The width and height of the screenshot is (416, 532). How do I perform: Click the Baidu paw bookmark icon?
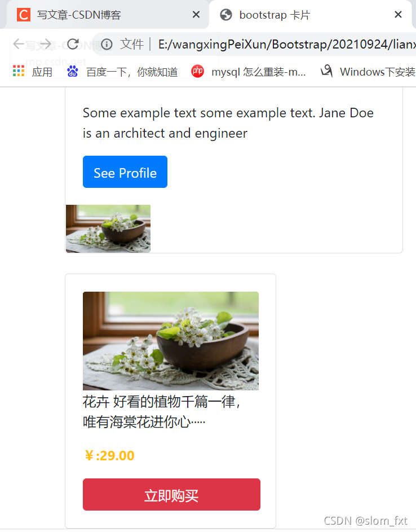point(73,71)
